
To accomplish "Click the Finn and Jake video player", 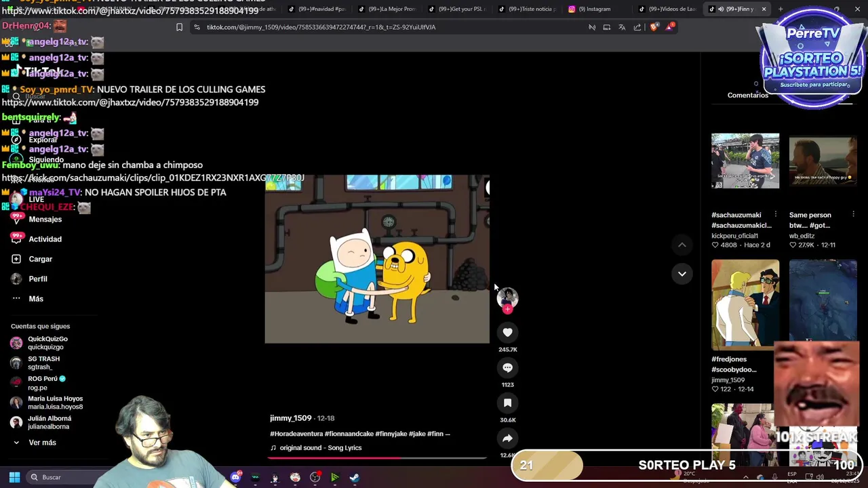I will [377, 259].
